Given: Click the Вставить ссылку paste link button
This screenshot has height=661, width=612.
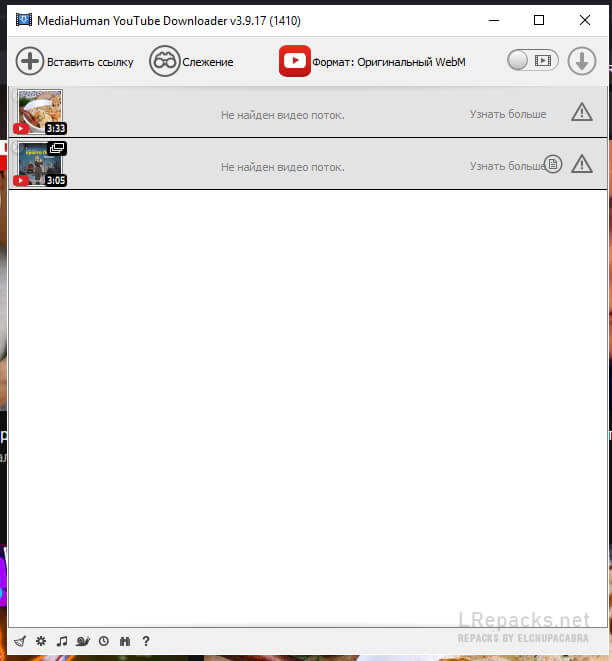Looking at the screenshot, I should point(74,62).
